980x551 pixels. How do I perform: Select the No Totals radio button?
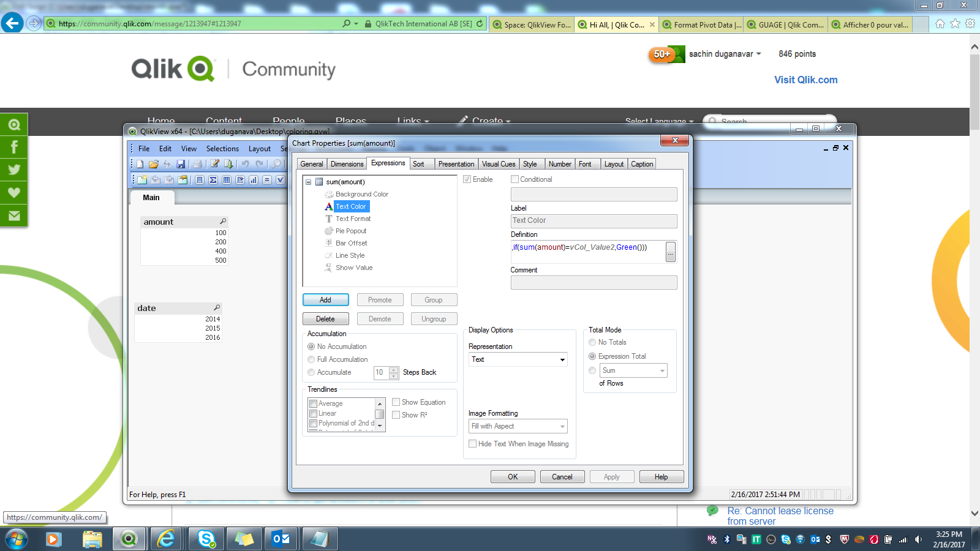point(592,342)
